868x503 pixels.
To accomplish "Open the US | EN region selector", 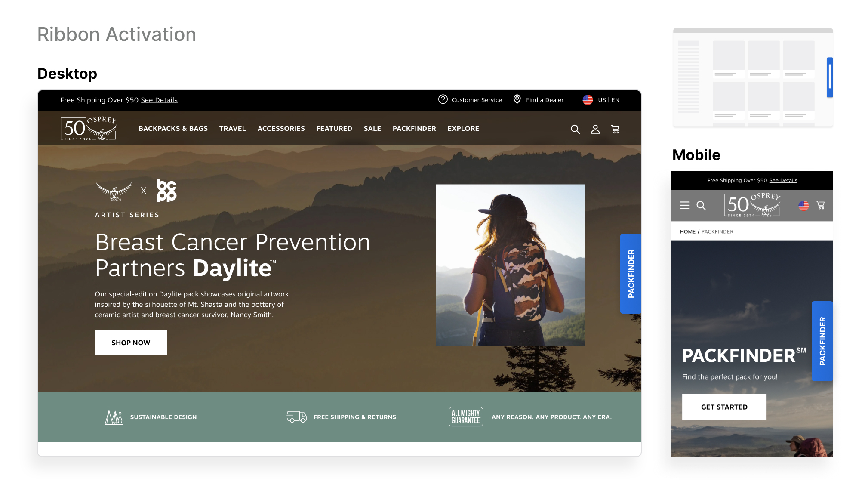I will click(608, 100).
